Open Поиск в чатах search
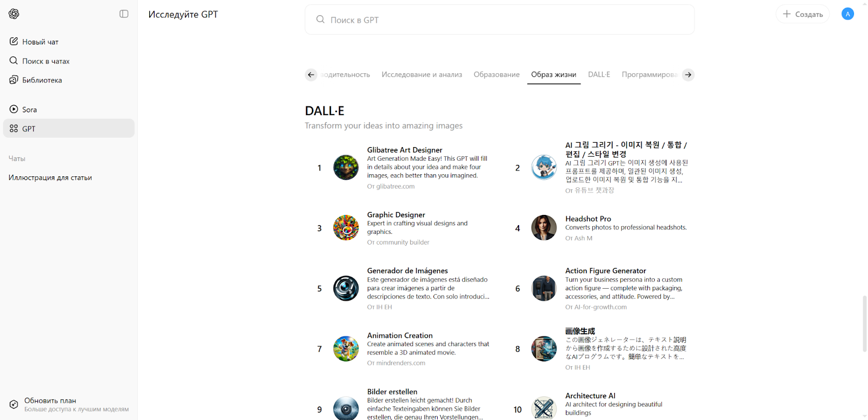 (x=69, y=61)
